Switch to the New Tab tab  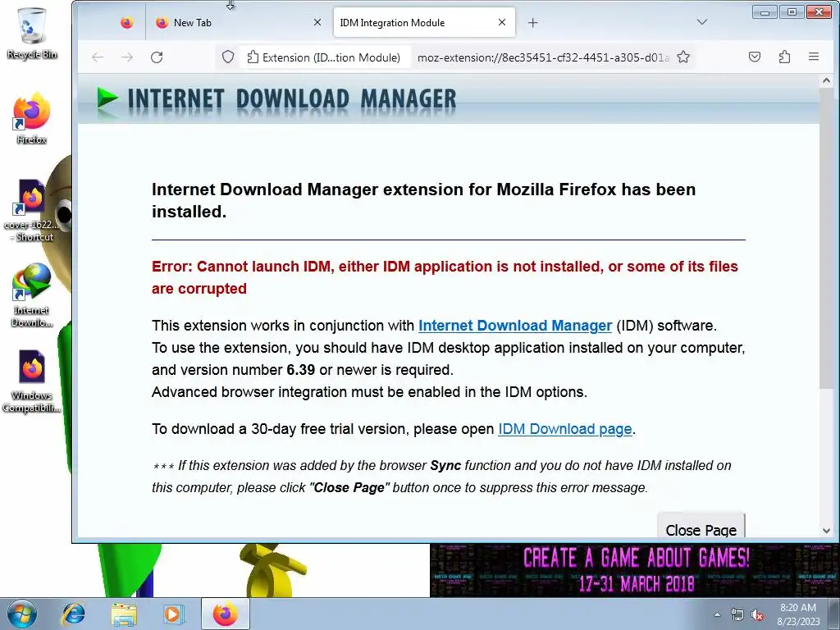point(239,22)
